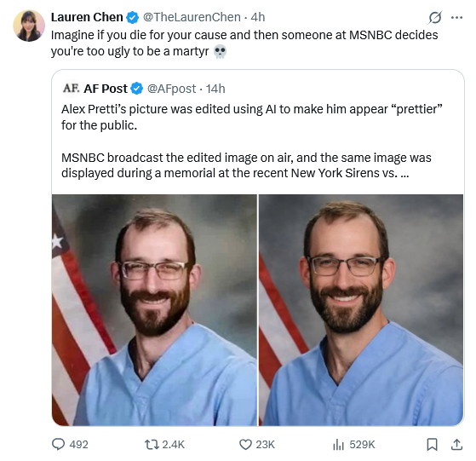The image size is (476, 461).
Task: Click AF Post's verified badge
Action: click(x=136, y=89)
